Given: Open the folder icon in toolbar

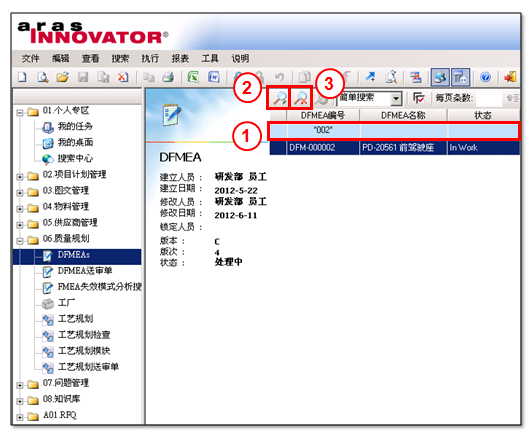Looking at the screenshot, I should point(62,77).
